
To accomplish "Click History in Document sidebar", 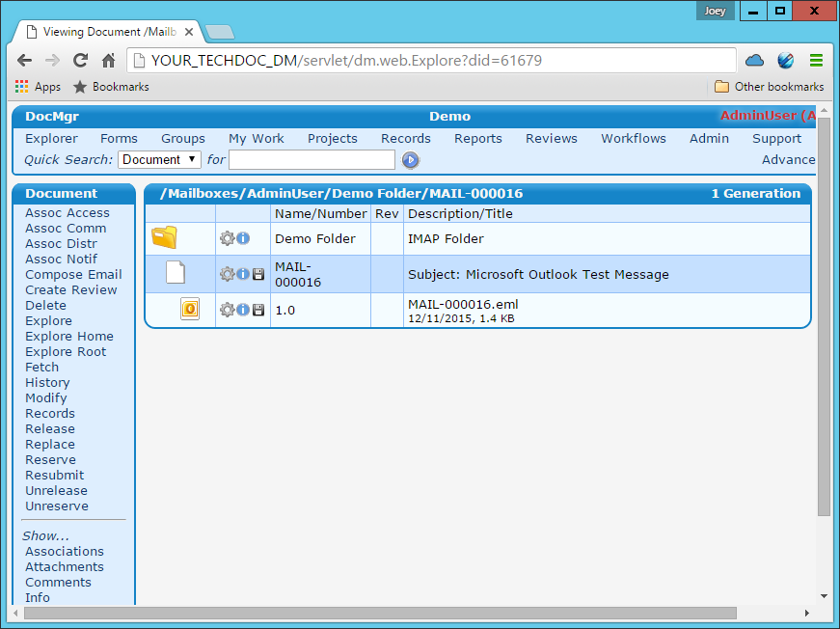I will coord(47,383).
